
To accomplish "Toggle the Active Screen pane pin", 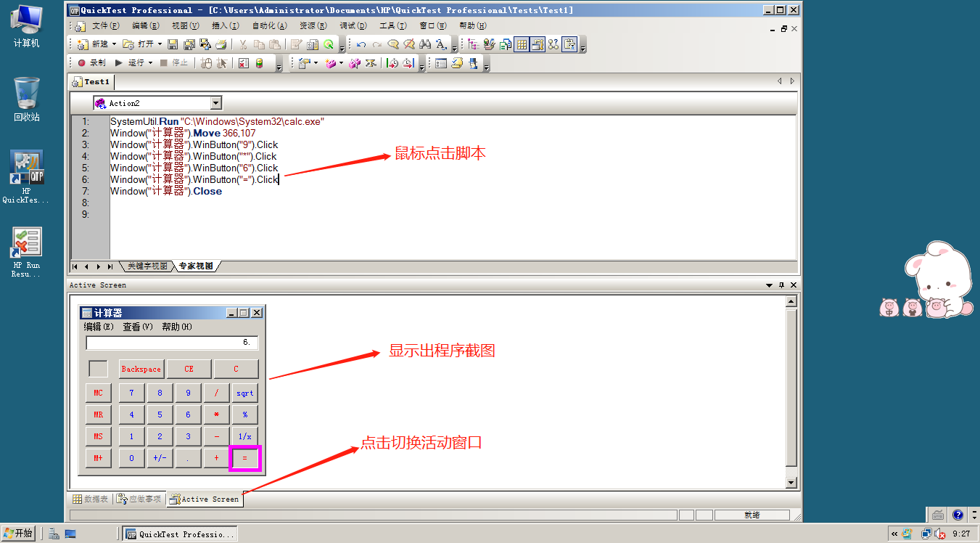I will click(x=781, y=285).
